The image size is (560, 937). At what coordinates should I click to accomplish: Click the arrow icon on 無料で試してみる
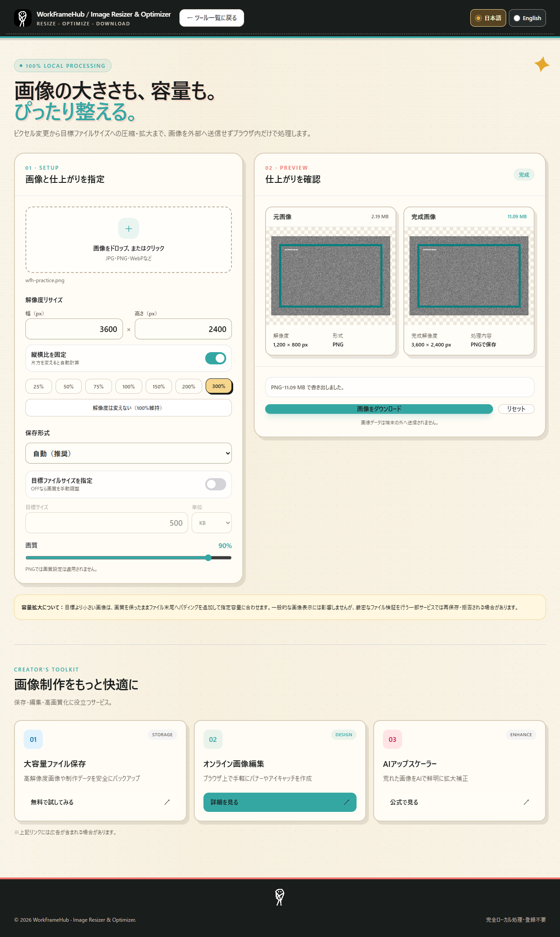tap(167, 802)
